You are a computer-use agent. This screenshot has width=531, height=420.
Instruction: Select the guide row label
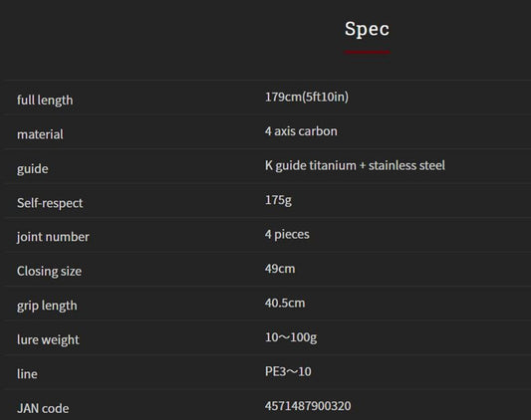coord(33,169)
